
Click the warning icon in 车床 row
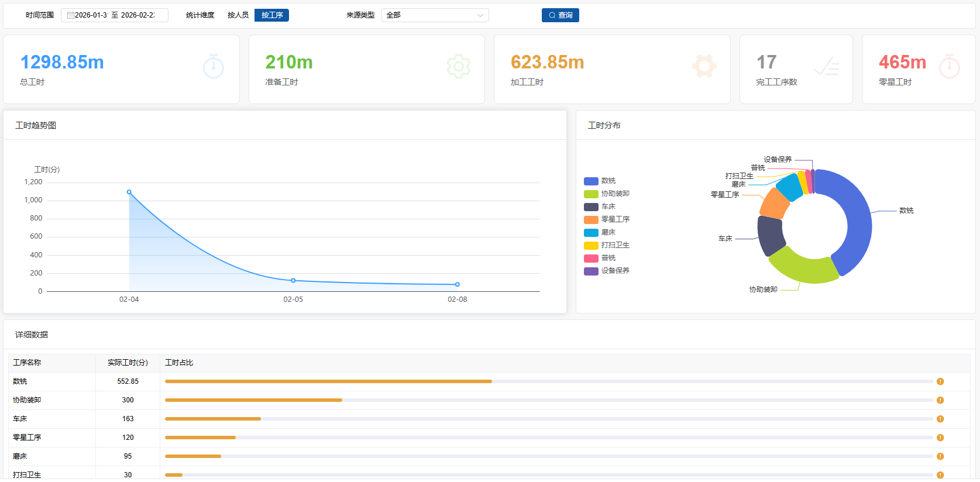940,419
